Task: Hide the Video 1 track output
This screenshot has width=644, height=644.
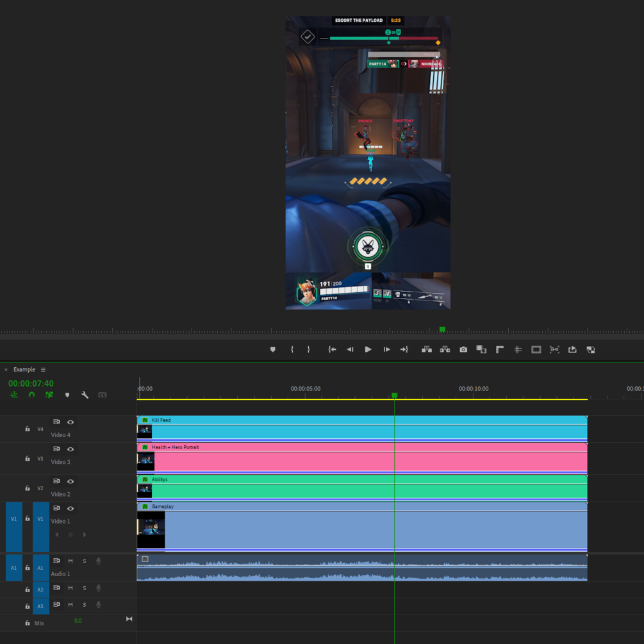Action: 70,508
